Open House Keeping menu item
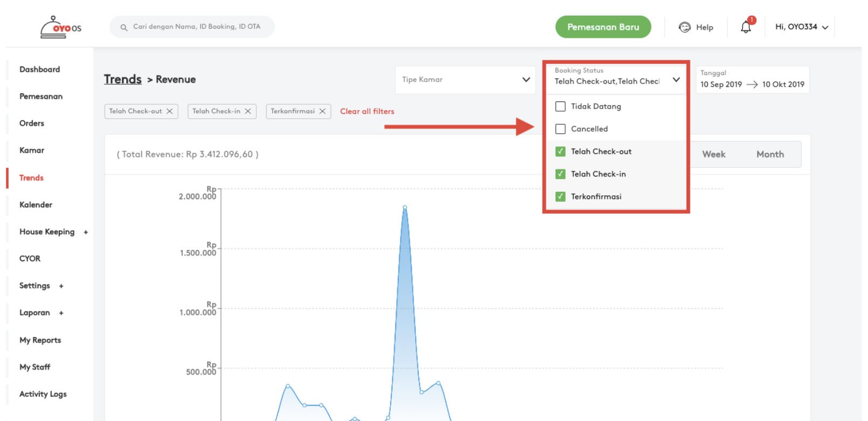The image size is (868, 421). [47, 232]
